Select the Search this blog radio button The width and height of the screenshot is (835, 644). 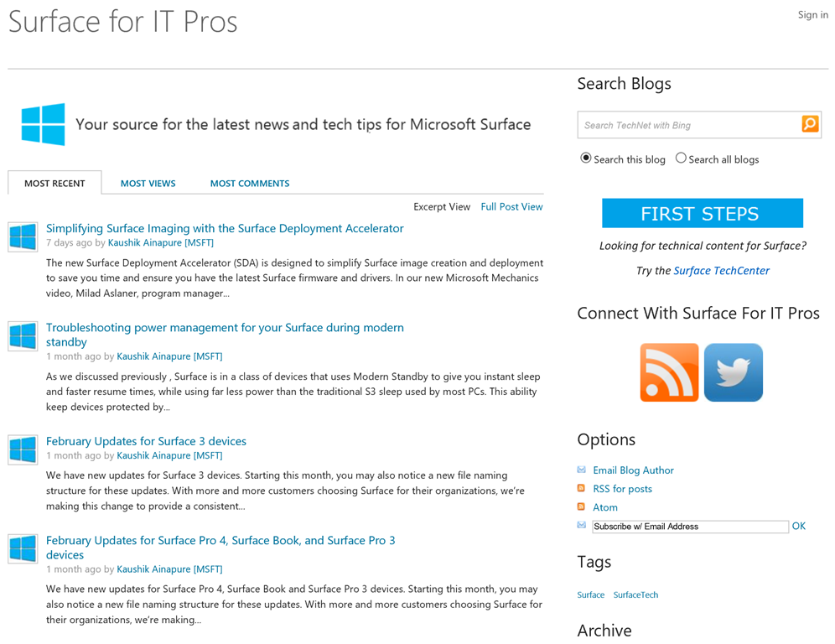[586, 158]
